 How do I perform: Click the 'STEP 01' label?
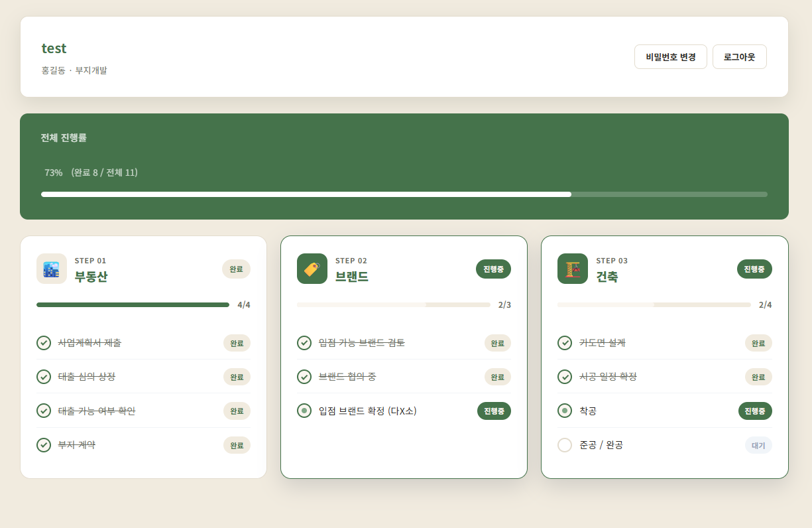(x=90, y=261)
